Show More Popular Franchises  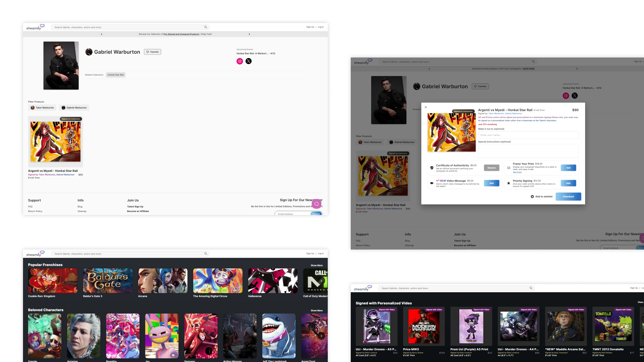[316, 265]
